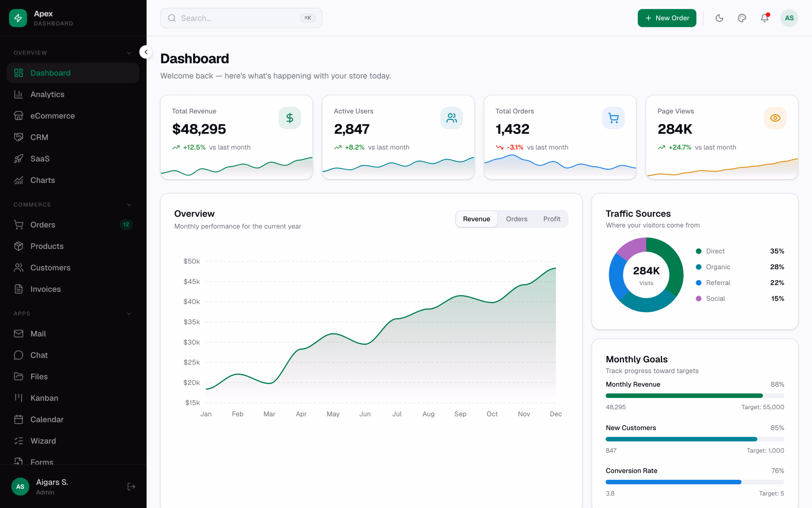The image size is (812, 508).
Task: Click the Conversion Rate progress bar
Action: click(695, 482)
